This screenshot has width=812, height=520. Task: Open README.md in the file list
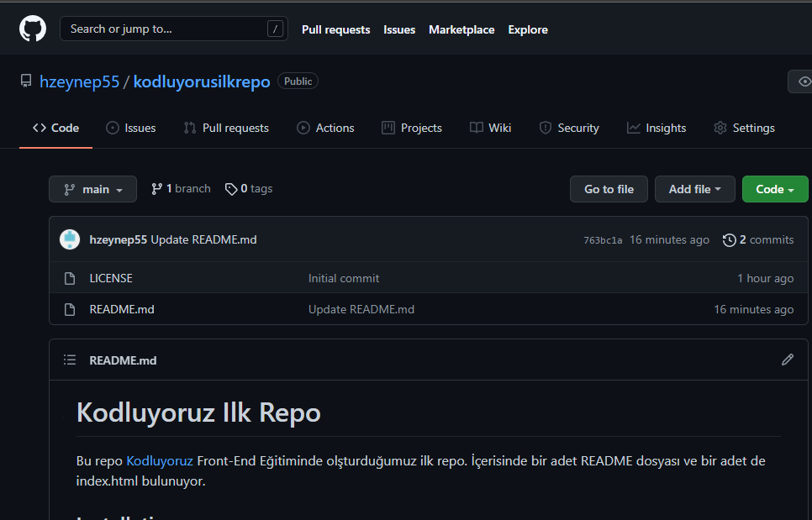122,309
